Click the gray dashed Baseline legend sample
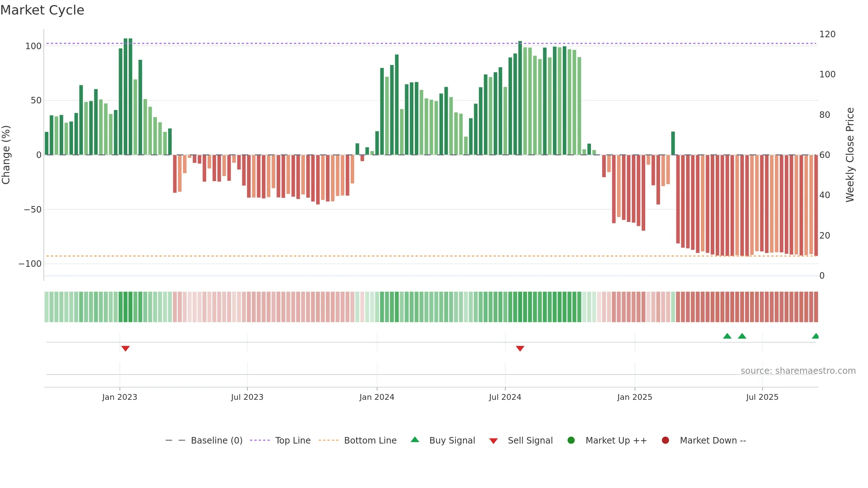Screen dimensions: 868x488 175,440
